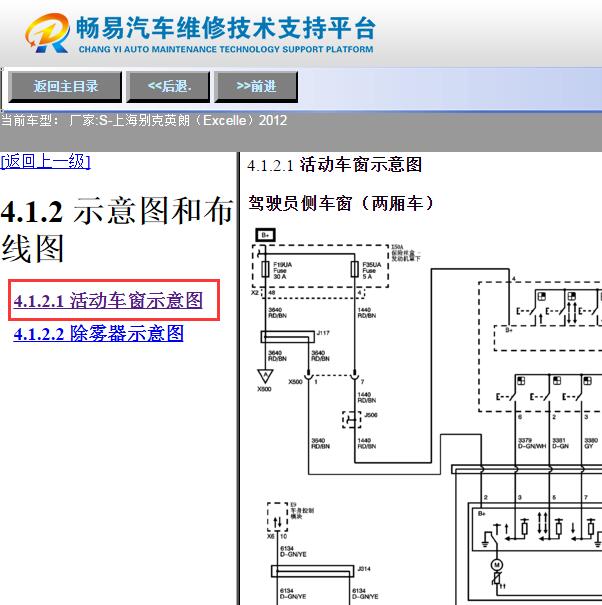Click the 3381 D-GN wire label
The height and width of the screenshot is (605, 602).
[560, 443]
